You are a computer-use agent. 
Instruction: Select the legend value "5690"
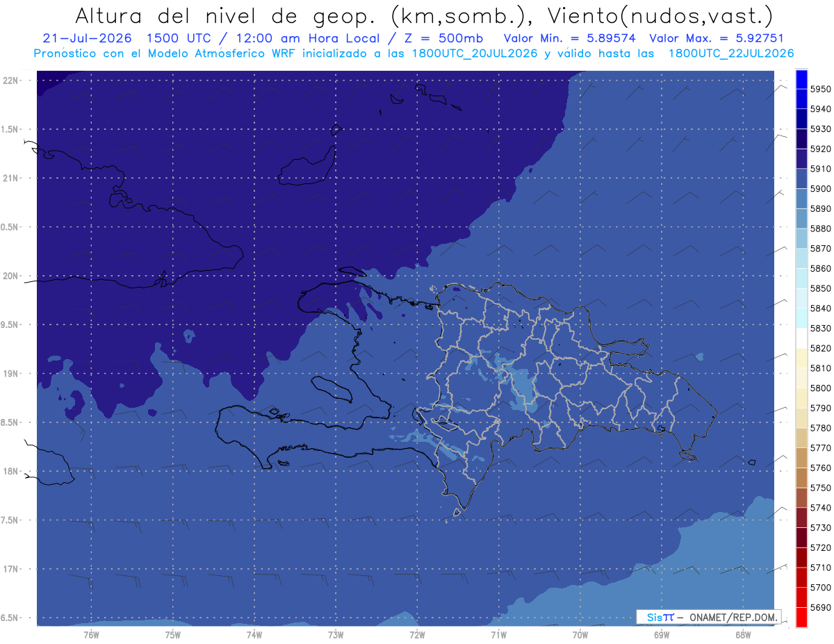click(x=820, y=607)
